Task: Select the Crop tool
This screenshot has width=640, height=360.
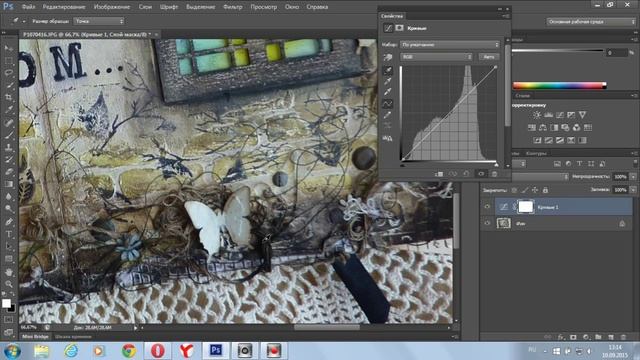Action: 9,98
